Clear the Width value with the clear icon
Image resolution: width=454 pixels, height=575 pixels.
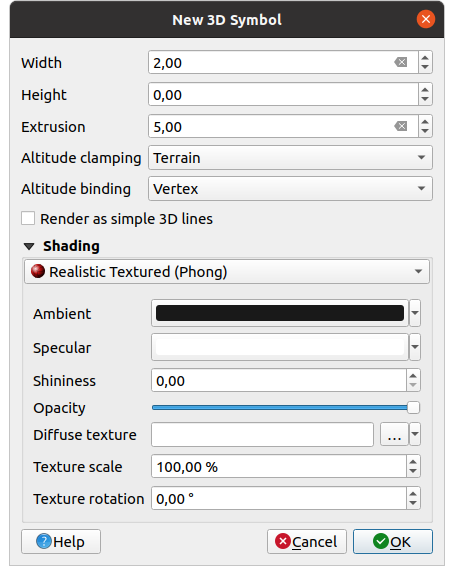400,62
